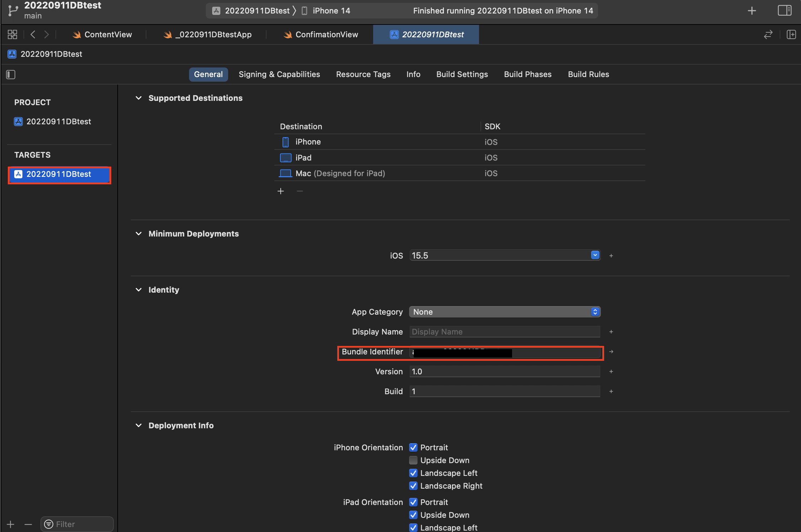The image size is (801, 532).
Task: Click arrow next to Bundle Identifier field
Action: [611, 352]
